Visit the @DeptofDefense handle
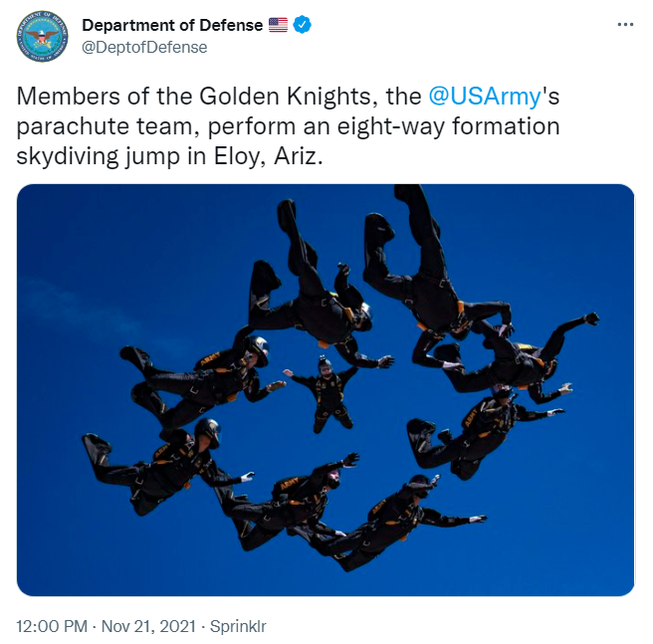 tap(144, 48)
